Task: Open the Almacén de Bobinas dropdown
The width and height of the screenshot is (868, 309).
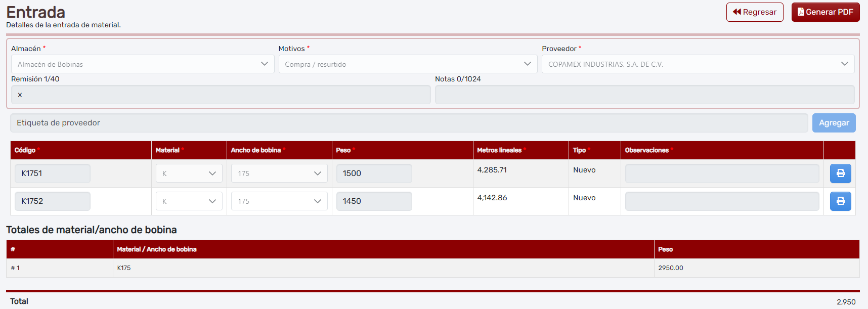Action: [143, 64]
